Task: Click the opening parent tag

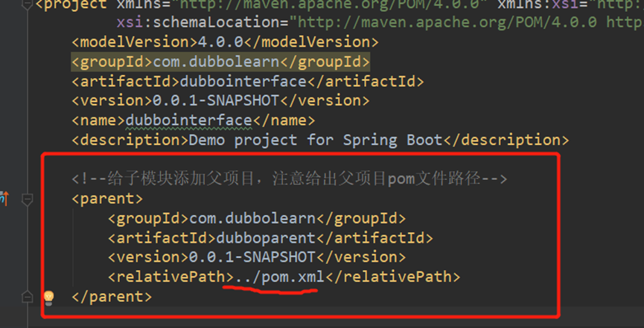Action: [107, 199]
